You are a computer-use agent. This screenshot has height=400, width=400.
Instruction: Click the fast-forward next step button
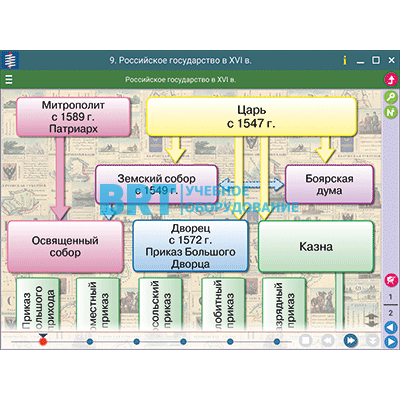[x=350, y=341]
